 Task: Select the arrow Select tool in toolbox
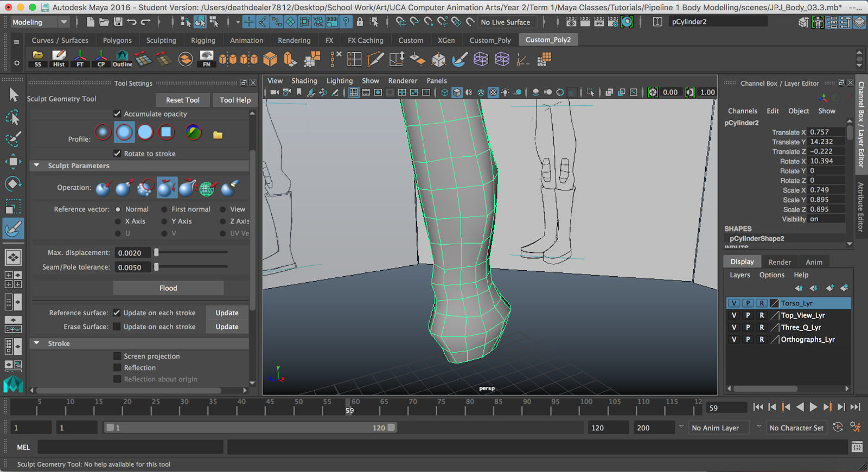pos(14,95)
